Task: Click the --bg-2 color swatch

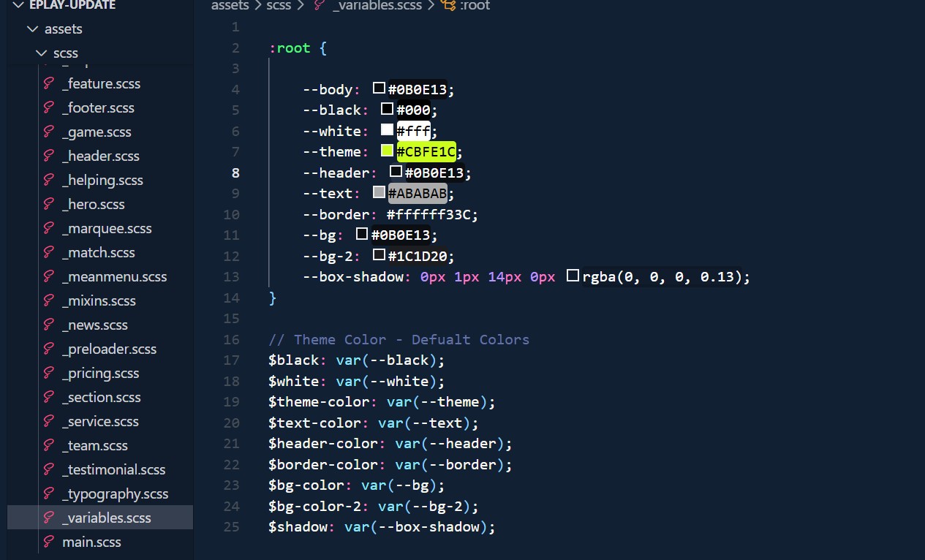Action: click(379, 255)
